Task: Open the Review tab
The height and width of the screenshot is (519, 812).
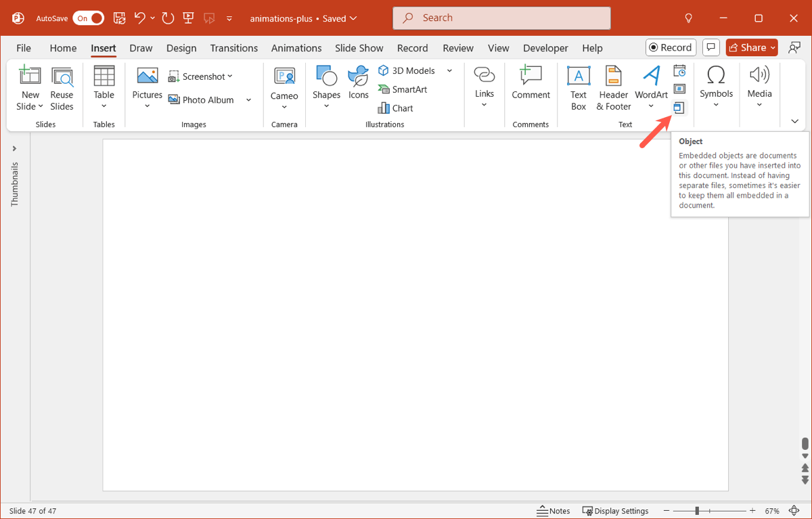Action: tap(458, 48)
